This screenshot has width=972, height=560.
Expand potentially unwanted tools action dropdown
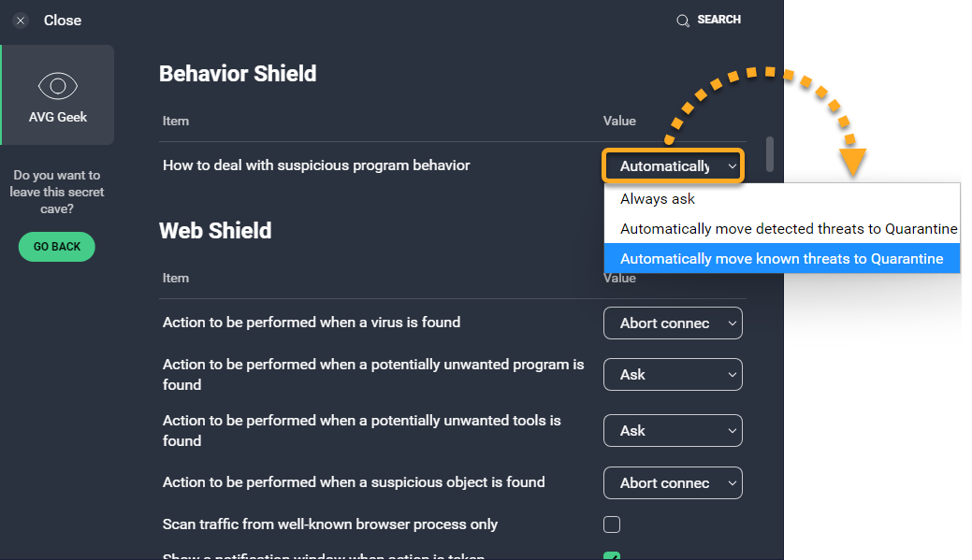pyautogui.click(x=673, y=431)
